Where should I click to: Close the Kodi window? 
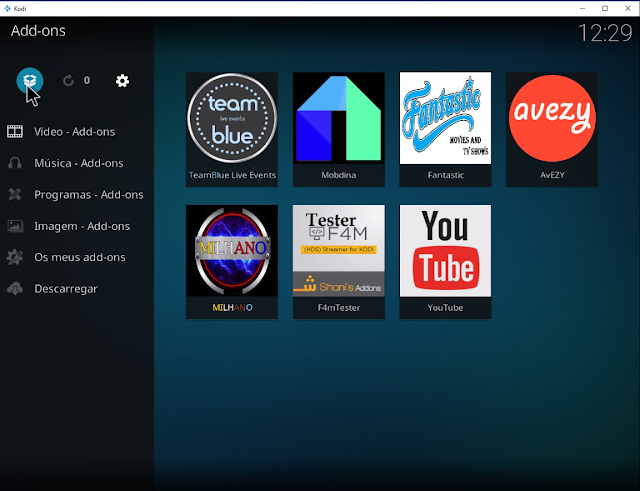click(x=628, y=8)
